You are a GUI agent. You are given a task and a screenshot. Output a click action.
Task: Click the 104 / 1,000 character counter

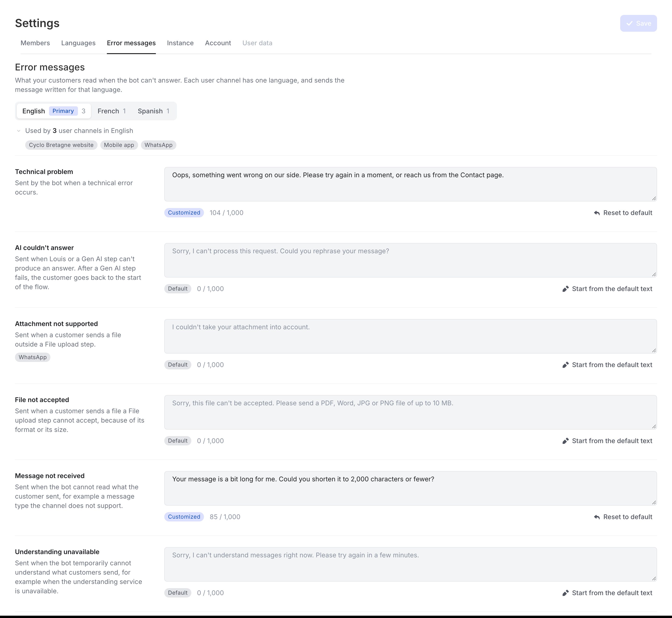tap(227, 213)
